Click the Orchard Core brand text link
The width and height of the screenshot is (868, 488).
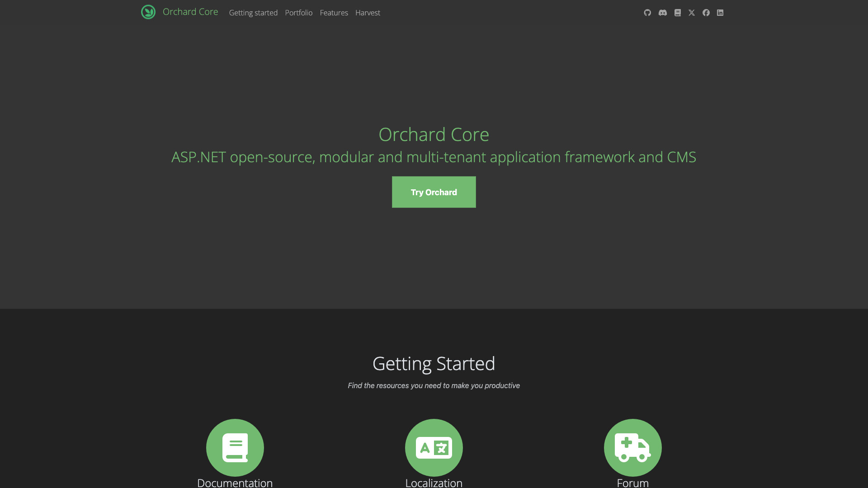[190, 12]
